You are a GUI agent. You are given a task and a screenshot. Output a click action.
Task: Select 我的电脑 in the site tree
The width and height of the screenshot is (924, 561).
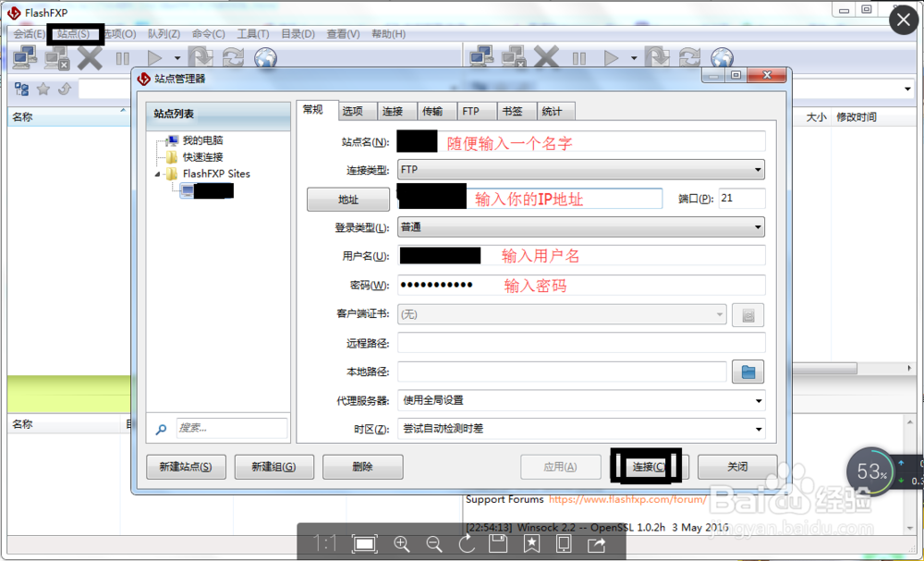202,140
